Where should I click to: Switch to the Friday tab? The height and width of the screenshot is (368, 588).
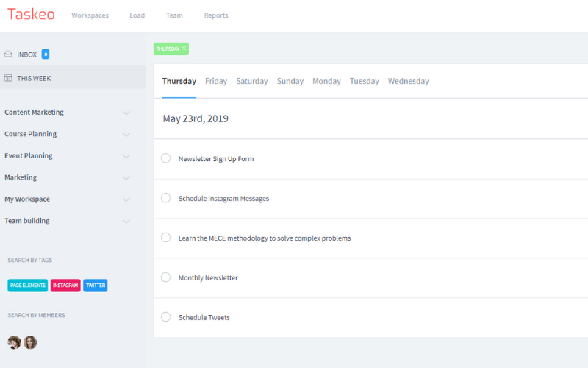coord(216,81)
